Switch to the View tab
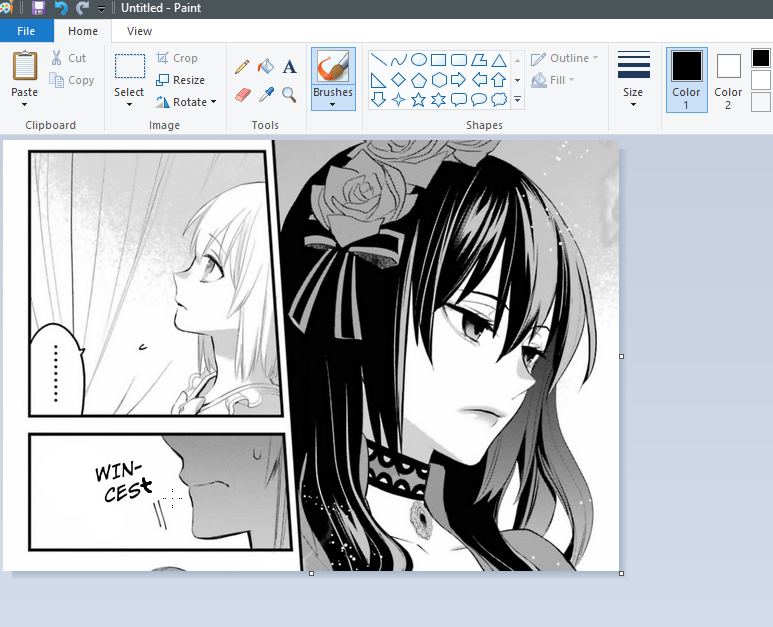This screenshot has width=773, height=627. click(140, 31)
